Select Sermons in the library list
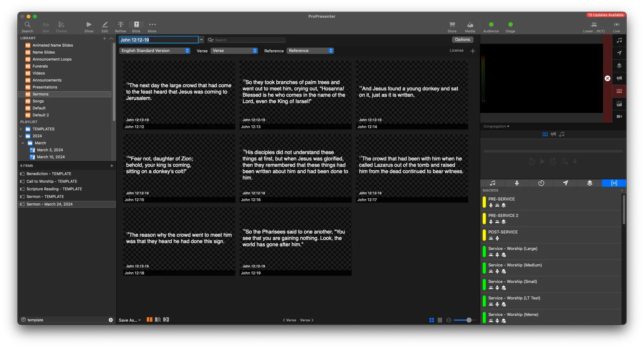The image size is (644, 348). tap(41, 94)
